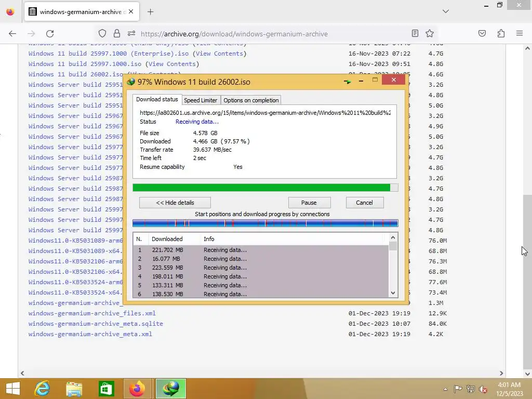
Task: Click the download URL text in the dialog
Action: coord(265,113)
